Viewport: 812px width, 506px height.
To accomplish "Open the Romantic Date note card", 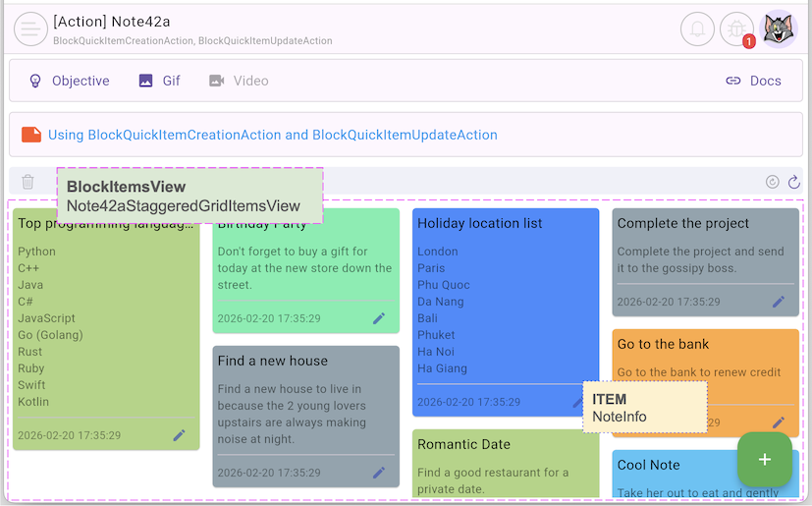I will click(x=505, y=462).
